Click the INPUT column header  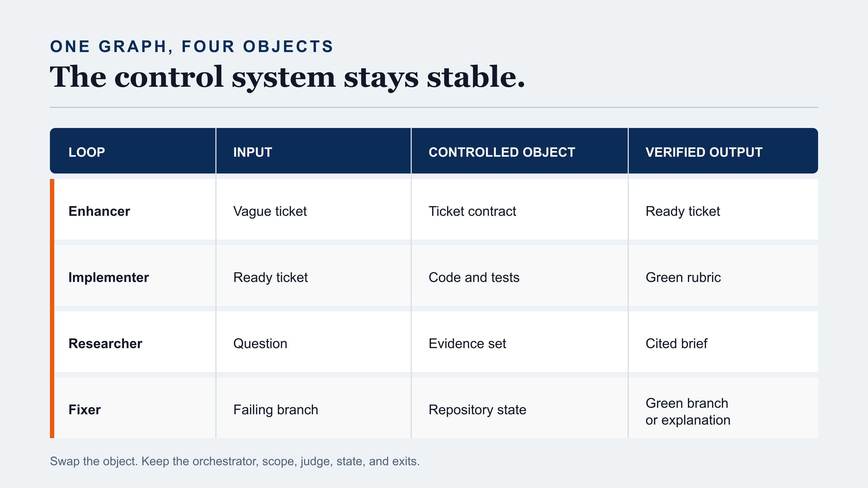tap(253, 152)
